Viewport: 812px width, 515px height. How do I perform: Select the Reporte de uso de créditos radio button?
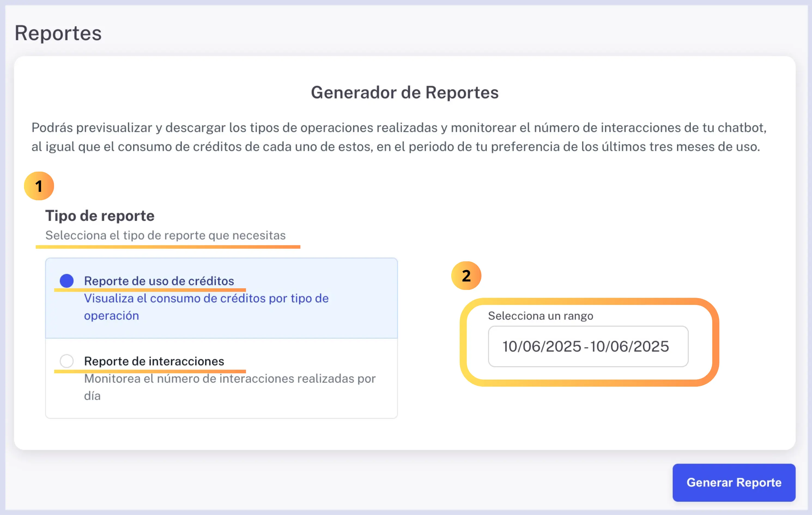[x=67, y=281]
